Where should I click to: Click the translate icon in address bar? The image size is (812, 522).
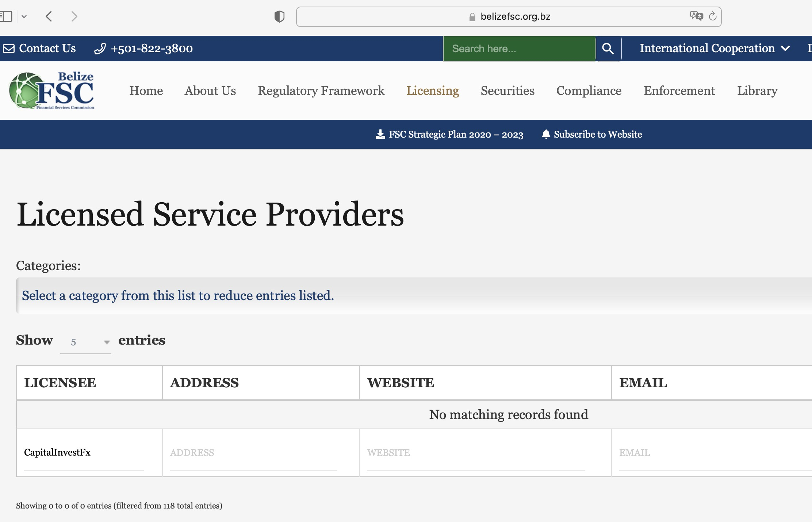pos(696,16)
